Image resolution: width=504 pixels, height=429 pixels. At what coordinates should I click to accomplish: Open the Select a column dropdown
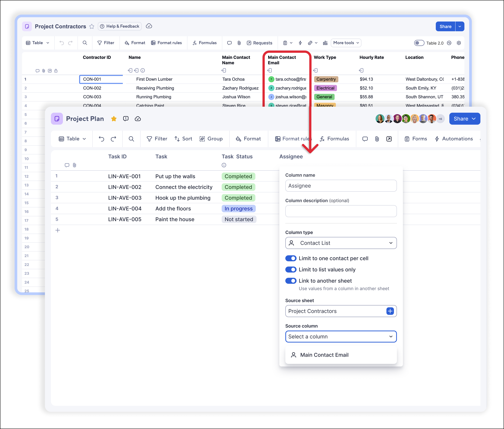pyautogui.click(x=341, y=337)
